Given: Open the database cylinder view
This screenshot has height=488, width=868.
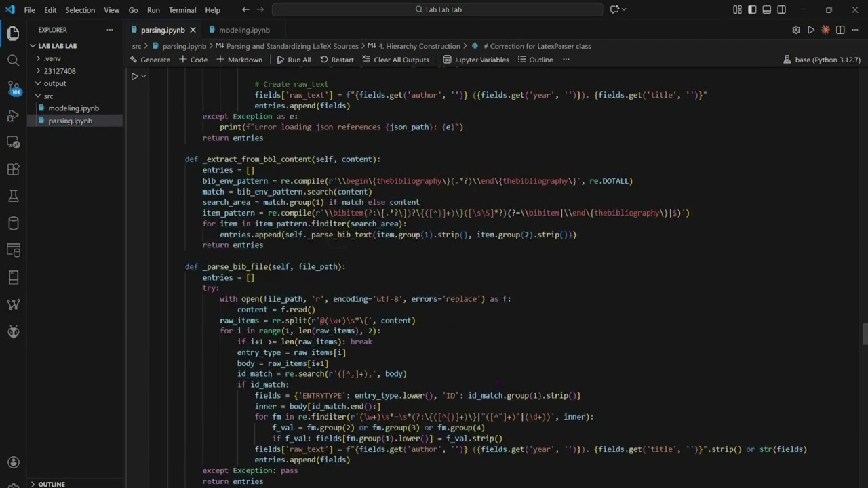Looking at the screenshot, I should point(13,224).
